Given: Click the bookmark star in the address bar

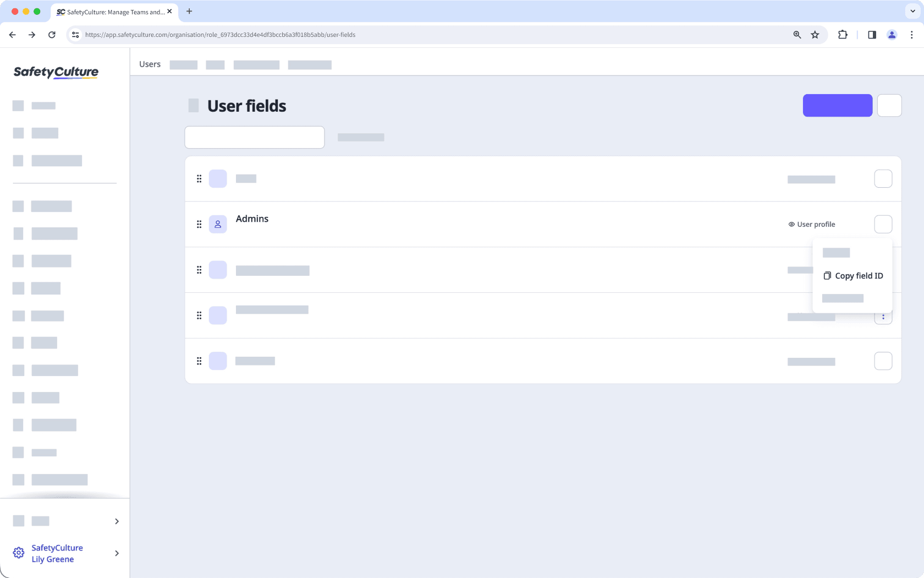Looking at the screenshot, I should (x=815, y=34).
